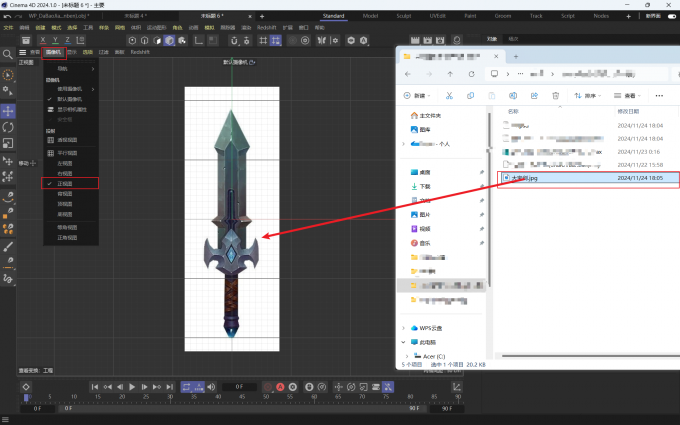Image resolution: width=680 pixels, height=425 pixels.
Task: Select 大宝剑.jpg file in Explorer
Action: tap(588, 178)
